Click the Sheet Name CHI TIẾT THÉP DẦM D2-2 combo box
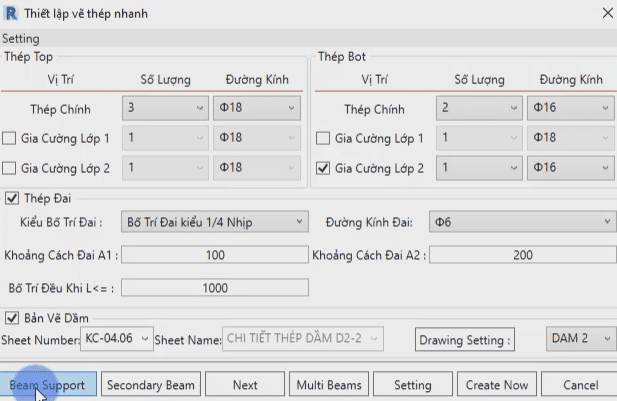The height and width of the screenshot is (401, 617). pos(303,338)
